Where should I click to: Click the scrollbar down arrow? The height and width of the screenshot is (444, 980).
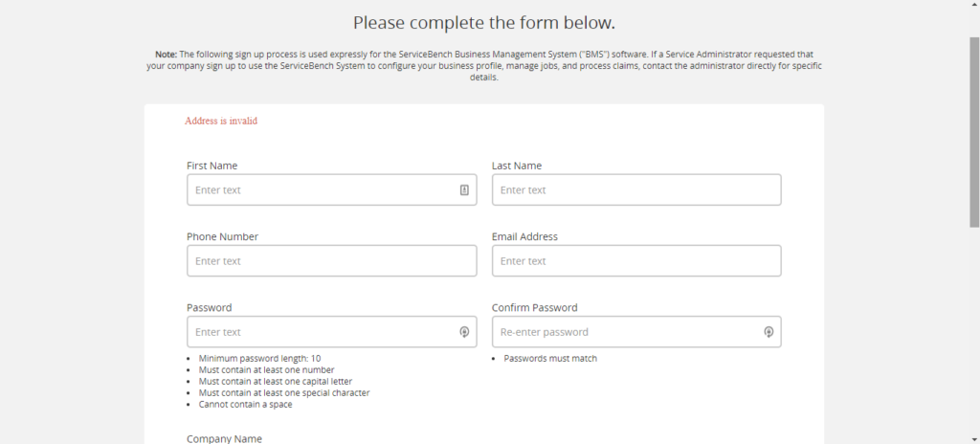pos(974,439)
